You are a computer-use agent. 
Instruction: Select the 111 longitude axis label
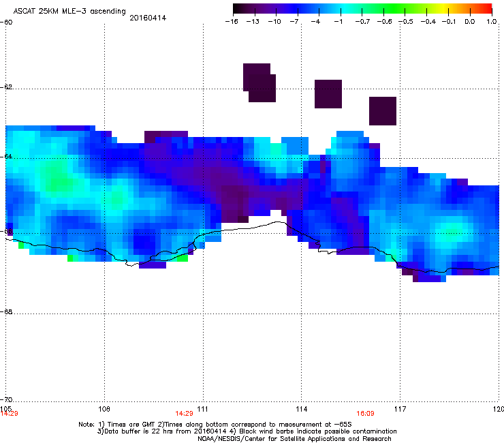tap(202, 409)
